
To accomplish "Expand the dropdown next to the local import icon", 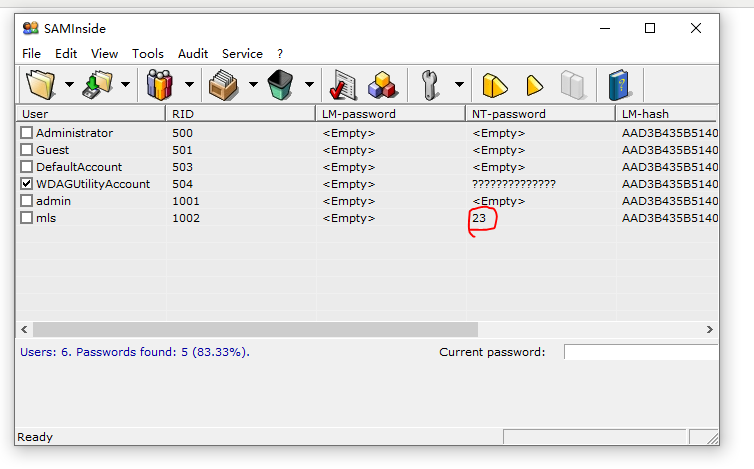I will [126, 85].
